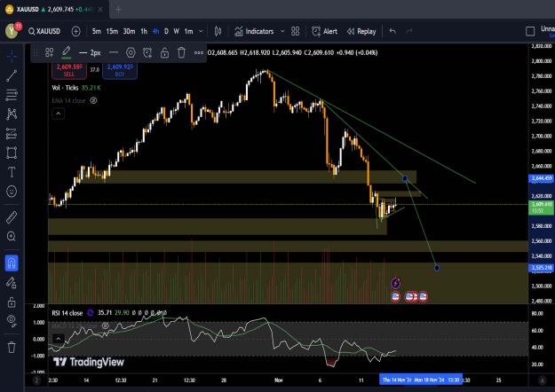The image size is (555, 392).
Task: Select the RSI 14 close legend label
Action: (x=67, y=313)
